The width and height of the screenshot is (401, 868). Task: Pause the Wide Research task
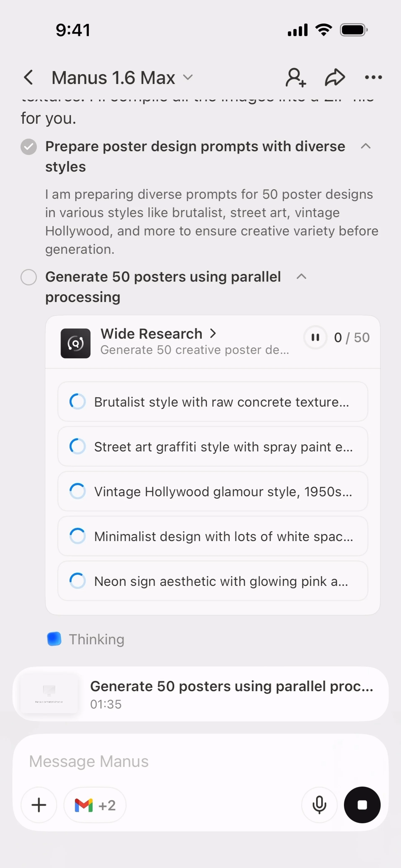(315, 337)
